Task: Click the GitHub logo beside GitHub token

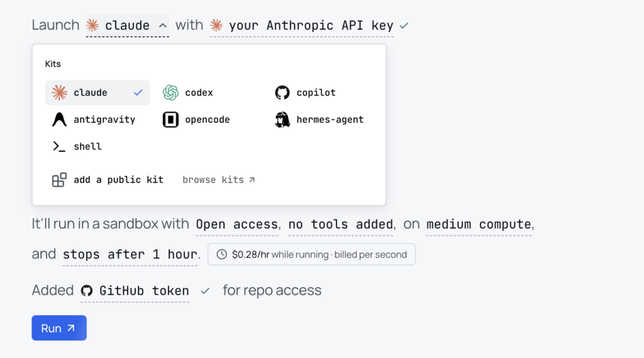Action: [x=87, y=291]
